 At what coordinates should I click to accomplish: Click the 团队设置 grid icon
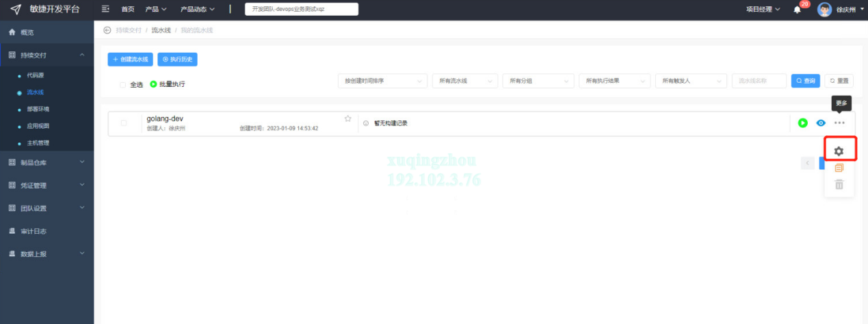(x=12, y=208)
